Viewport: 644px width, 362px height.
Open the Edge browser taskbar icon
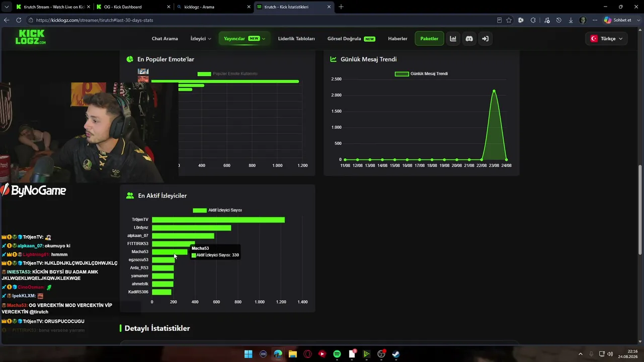(x=278, y=354)
